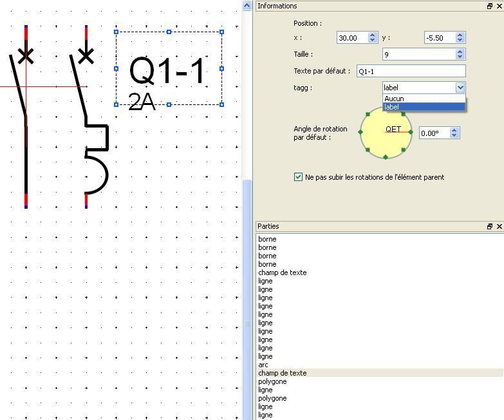Increment the Taille font size
The width and height of the screenshot is (504, 420).
[x=460, y=52]
